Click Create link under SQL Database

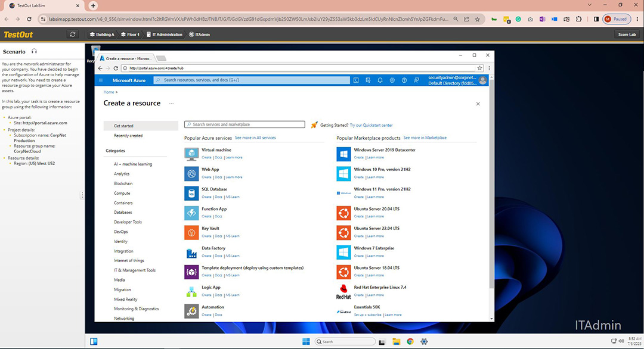click(206, 197)
